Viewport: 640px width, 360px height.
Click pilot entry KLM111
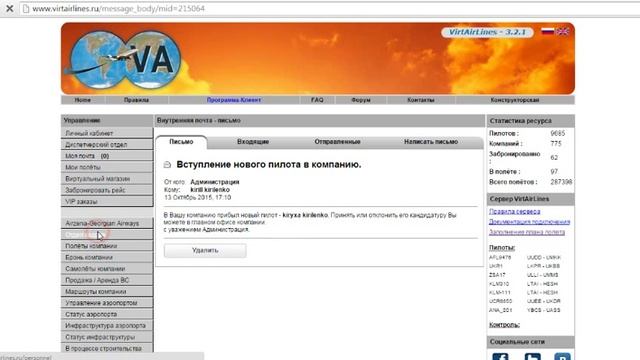pyautogui.click(x=500, y=293)
